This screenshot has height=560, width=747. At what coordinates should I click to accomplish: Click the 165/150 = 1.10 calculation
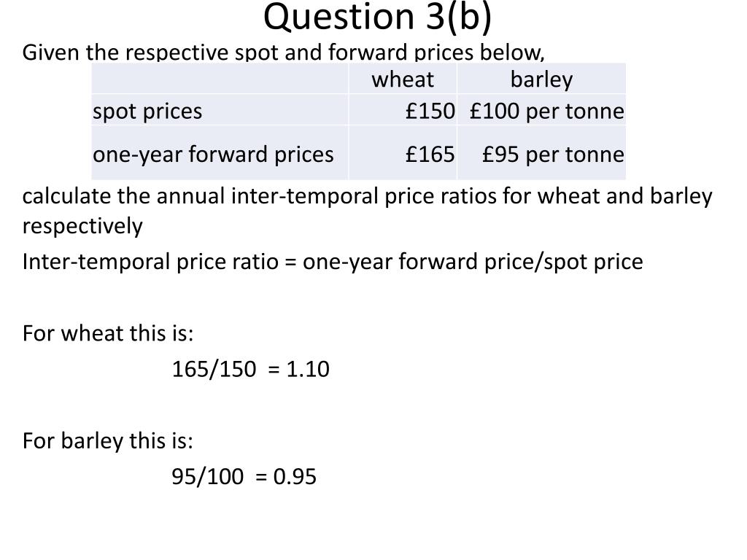click(251, 369)
